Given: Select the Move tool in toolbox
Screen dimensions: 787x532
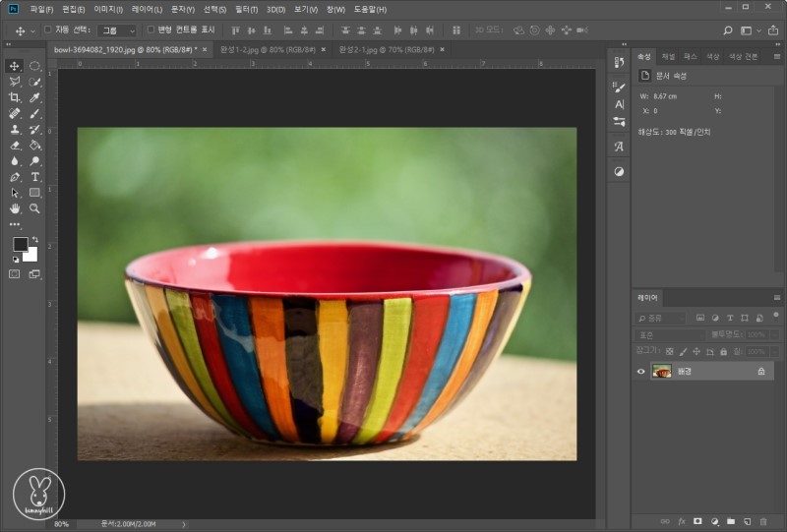Looking at the screenshot, I should click(15, 66).
